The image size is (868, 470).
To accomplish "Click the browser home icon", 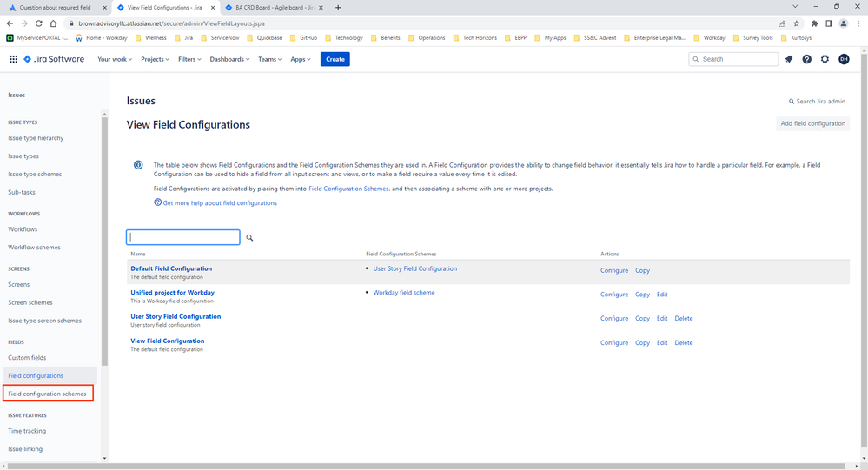I will tap(53, 23).
